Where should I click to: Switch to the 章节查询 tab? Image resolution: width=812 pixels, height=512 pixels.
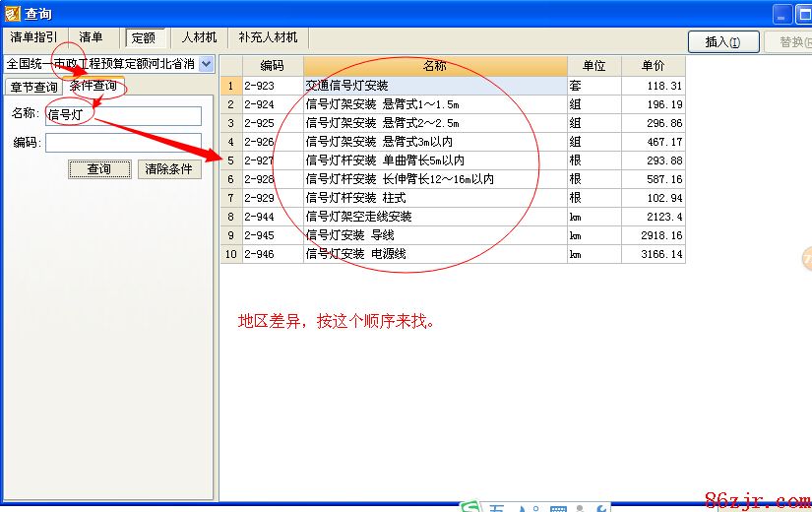(x=33, y=87)
